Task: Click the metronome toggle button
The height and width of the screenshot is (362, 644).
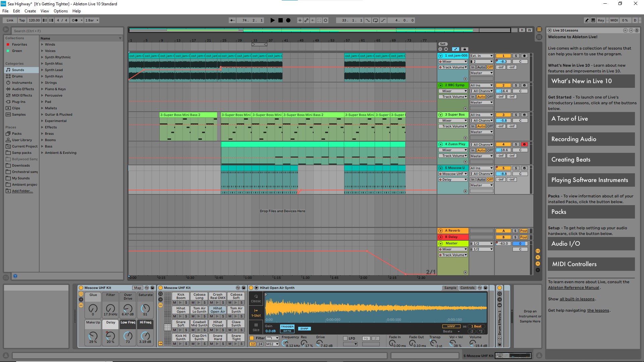Action: [75, 20]
